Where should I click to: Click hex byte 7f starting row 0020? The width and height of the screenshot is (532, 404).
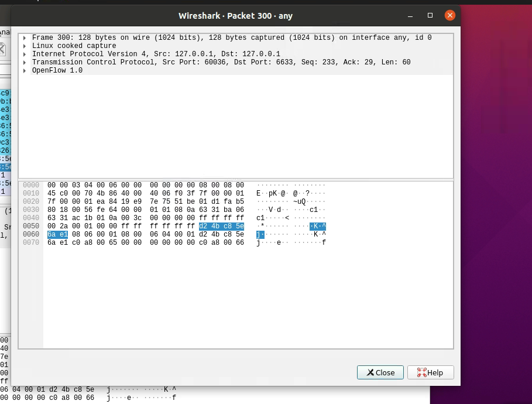tap(52, 201)
